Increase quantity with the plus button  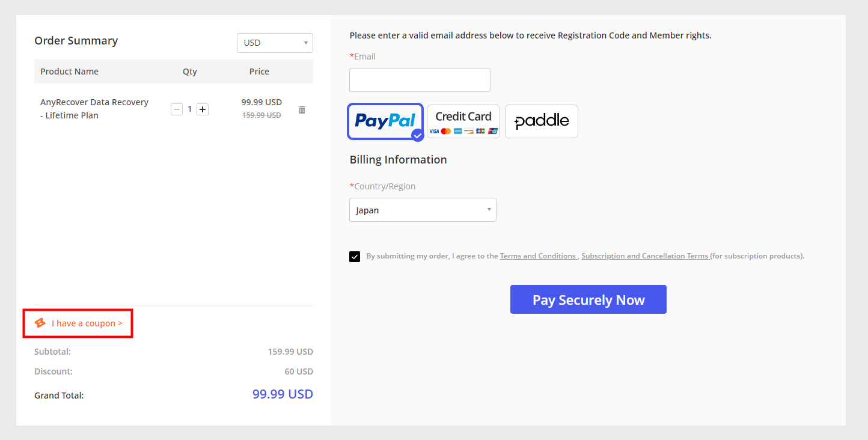coord(203,109)
